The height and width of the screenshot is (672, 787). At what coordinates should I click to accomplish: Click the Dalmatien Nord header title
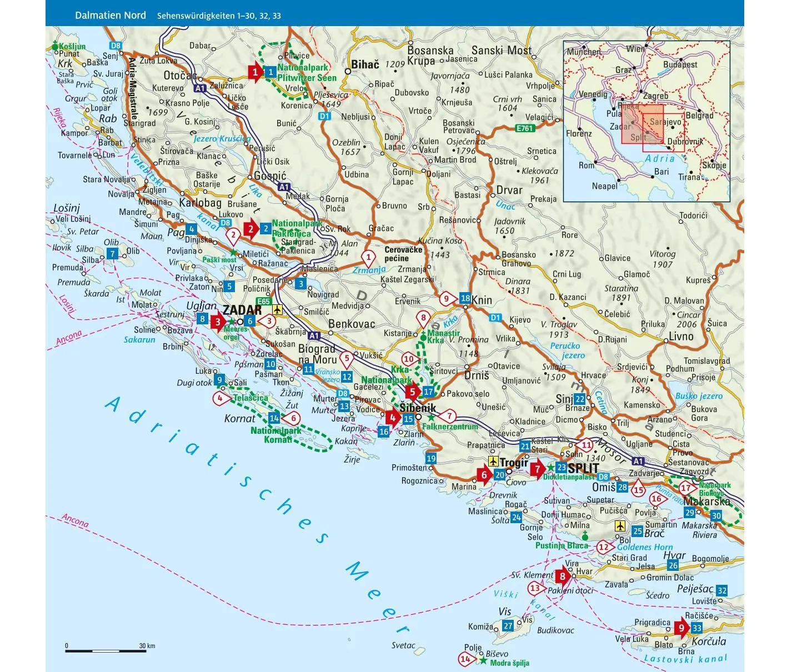click(x=111, y=15)
